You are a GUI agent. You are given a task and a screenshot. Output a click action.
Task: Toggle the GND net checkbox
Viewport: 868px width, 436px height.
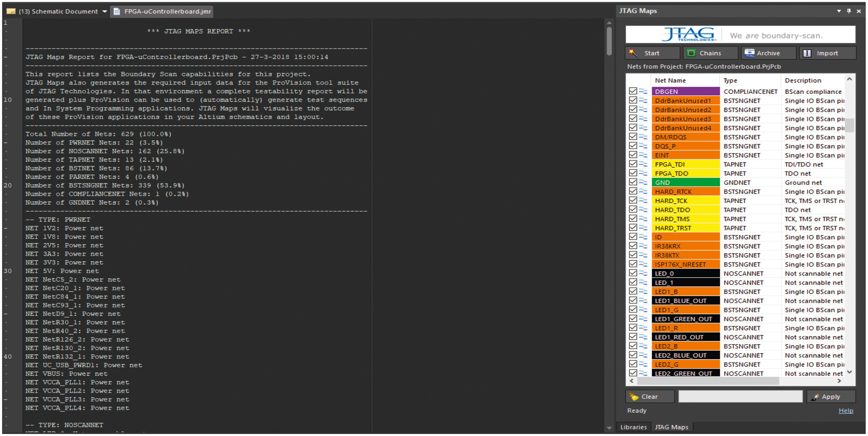point(633,182)
